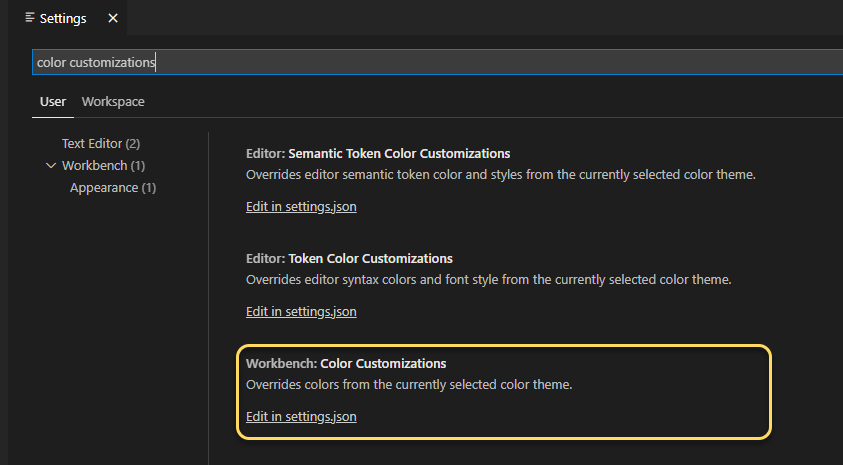Click the settings search field
Screen dimensions: 843x465
point(430,62)
